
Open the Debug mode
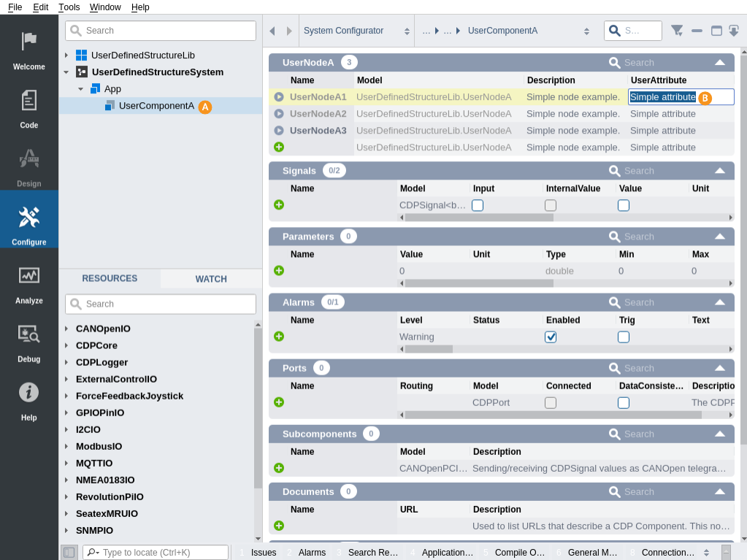[28, 342]
